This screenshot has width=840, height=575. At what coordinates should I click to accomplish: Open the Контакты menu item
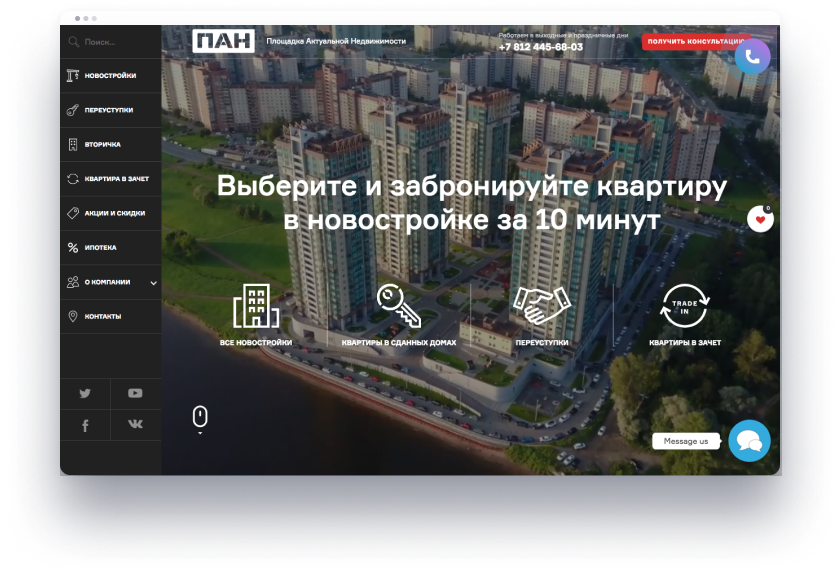point(110,316)
